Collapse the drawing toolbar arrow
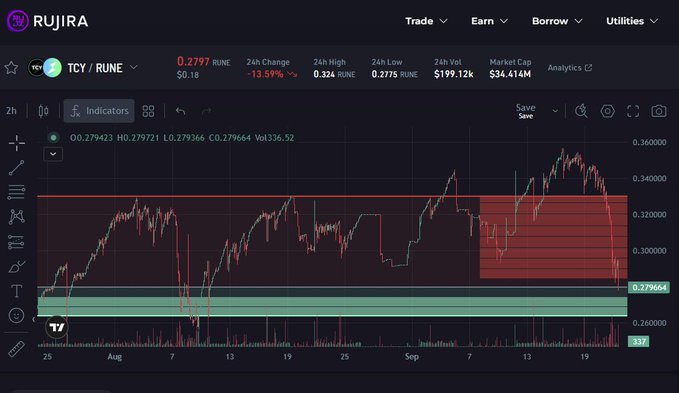 (33, 319)
